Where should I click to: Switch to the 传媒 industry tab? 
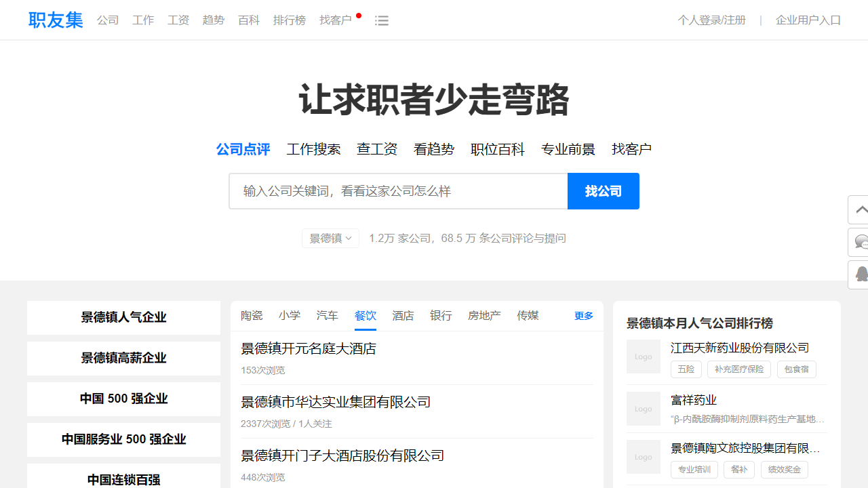point(528,316)
